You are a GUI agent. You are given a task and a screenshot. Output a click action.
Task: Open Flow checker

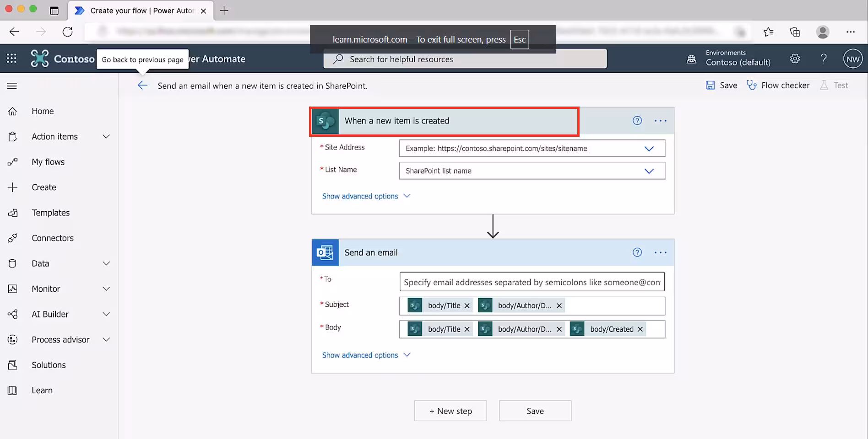(778, 85)
